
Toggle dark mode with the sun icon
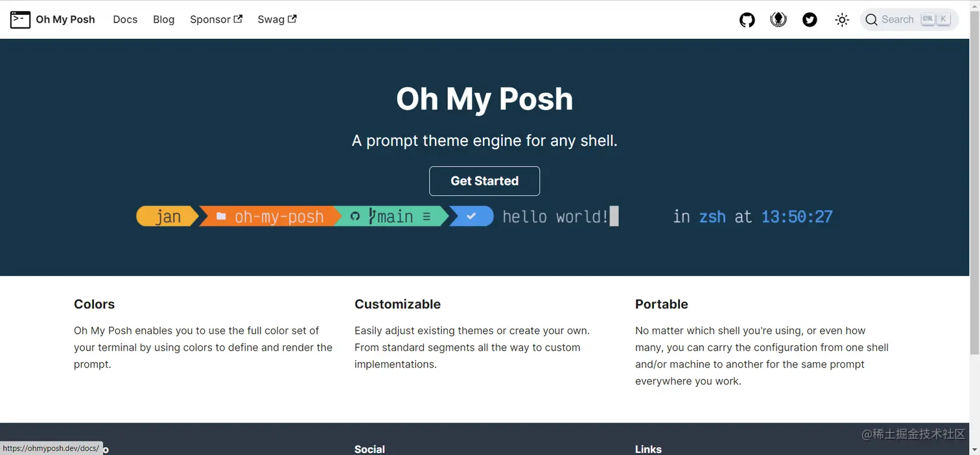[842, 20]
